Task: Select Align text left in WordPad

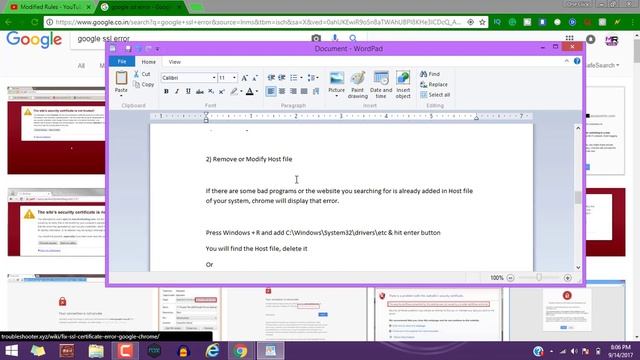Action: coord(271,91)
